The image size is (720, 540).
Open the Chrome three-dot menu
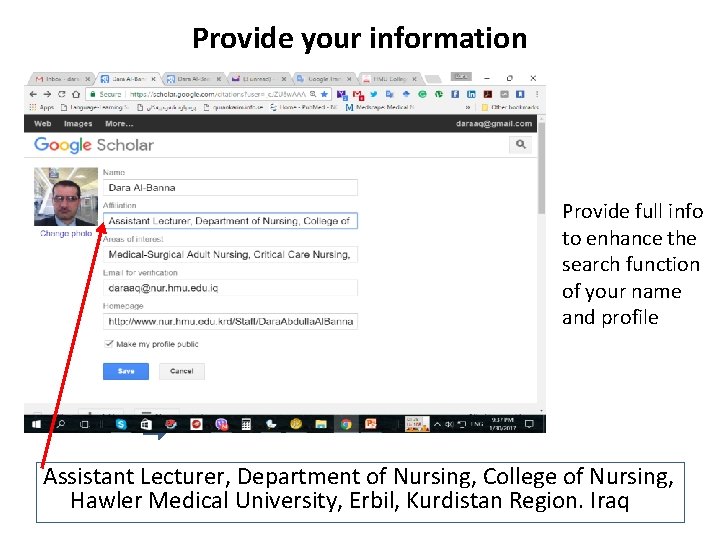pyautogui.click(x=537, y=94)
